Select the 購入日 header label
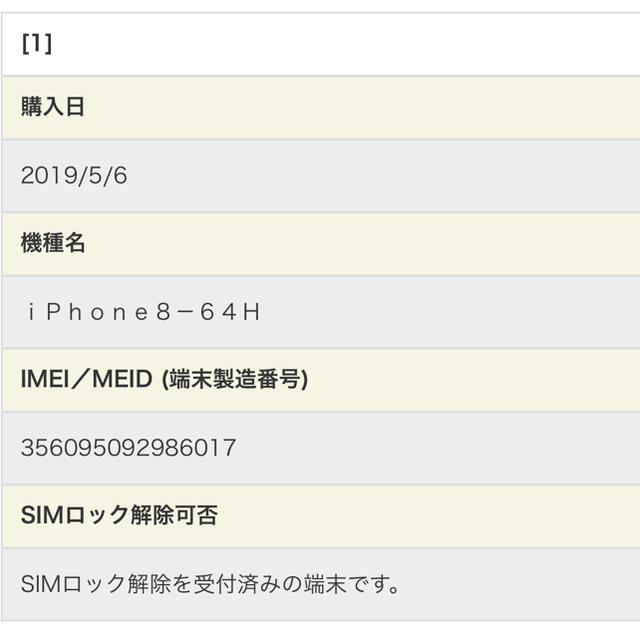 (x=53, y=107)
